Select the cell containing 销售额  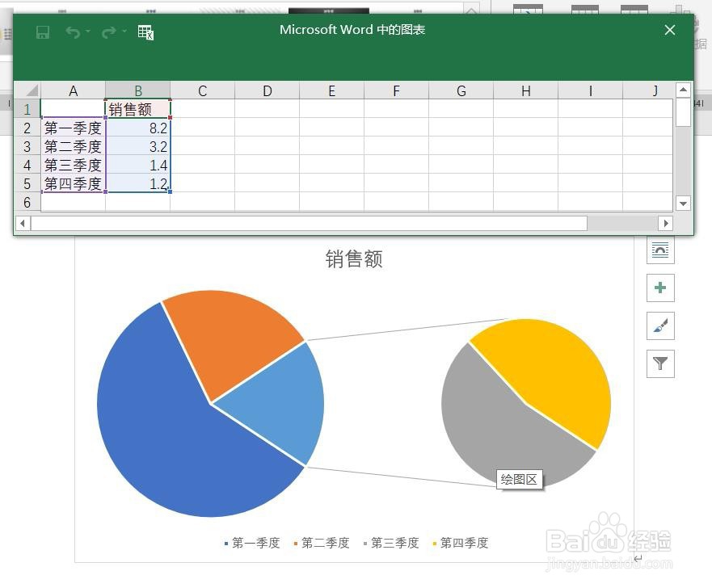137,109
